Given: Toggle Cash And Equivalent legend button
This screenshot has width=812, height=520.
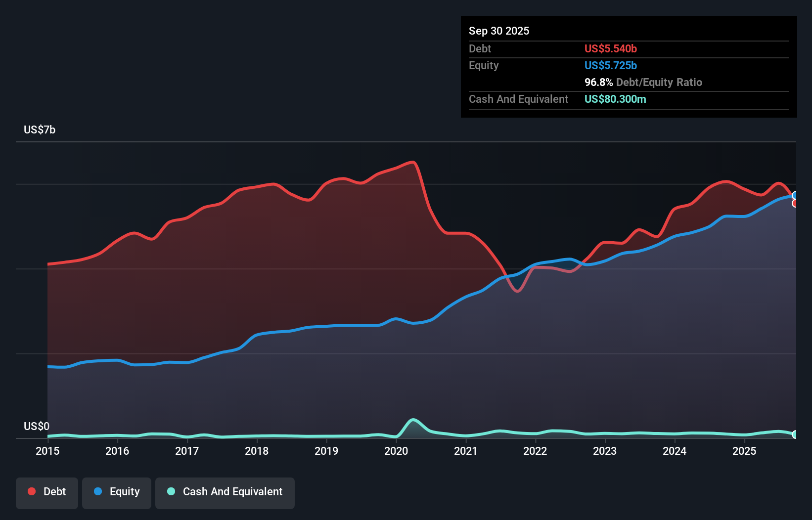Looking at the screenshot, I should click(x=225, y=493).
